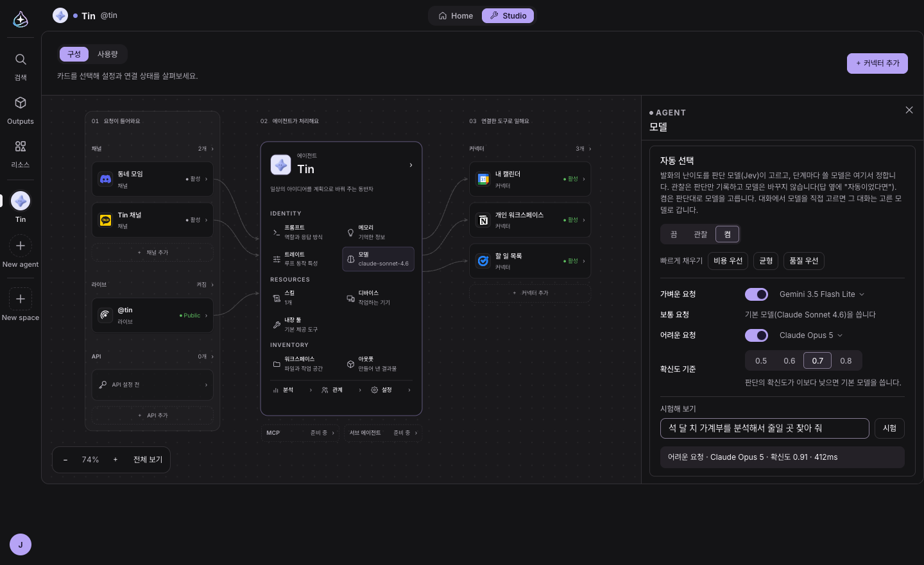Open the user avatar J
Image resolution: width=924 pixels, height=565 pixels.
21,544
